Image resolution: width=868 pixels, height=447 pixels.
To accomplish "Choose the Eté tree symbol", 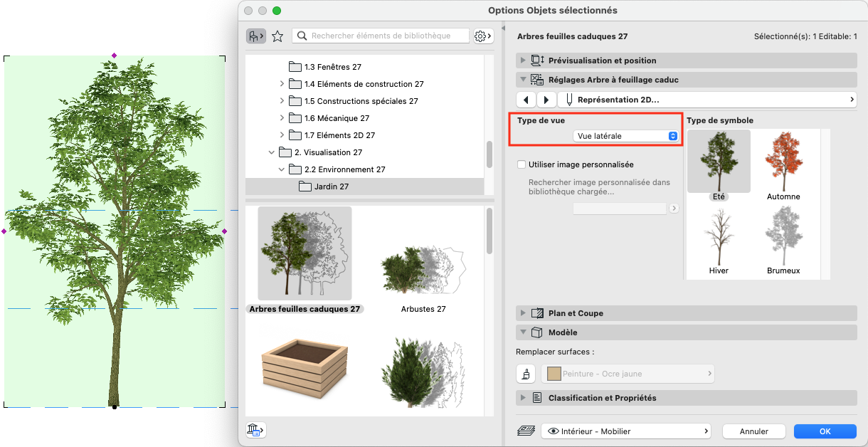I will tap(719, 165).
